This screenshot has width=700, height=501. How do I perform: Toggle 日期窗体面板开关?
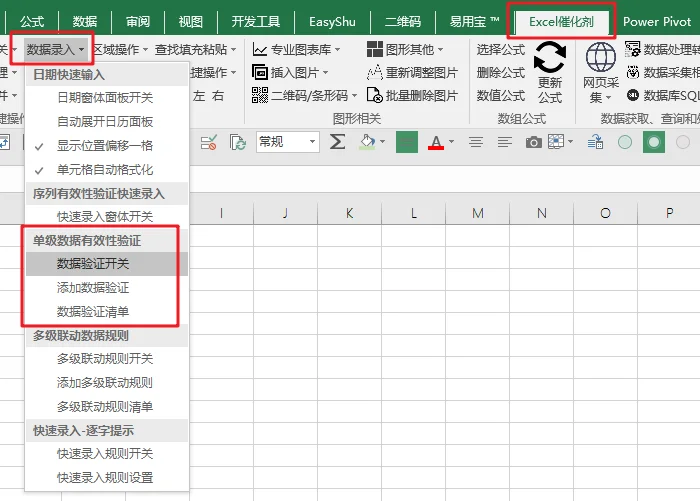pos(107,98)
